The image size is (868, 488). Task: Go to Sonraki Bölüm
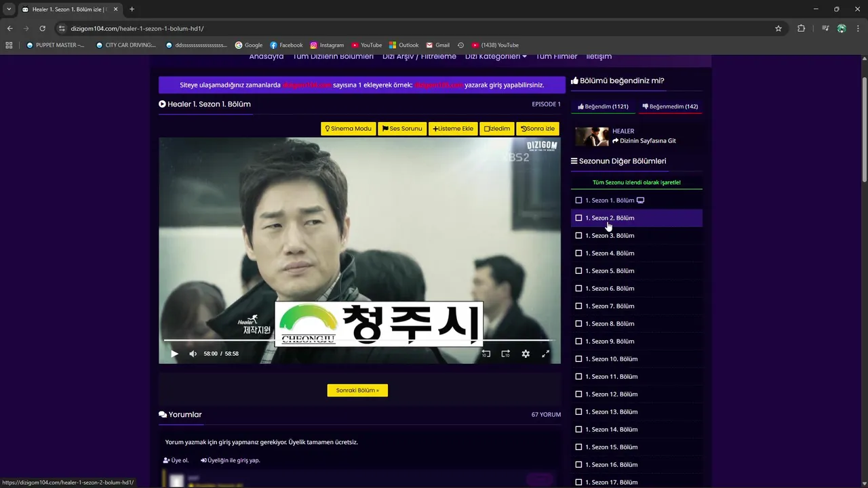coord(357,390)
